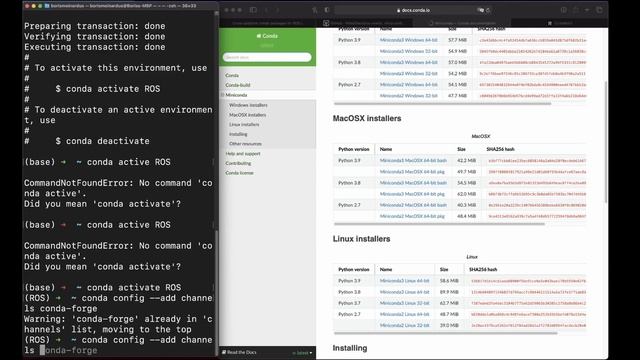Download Python 3.9 Miniconda3 Windows 64-bit
Screen dimensions: 640x360
[x=408, y=40]
